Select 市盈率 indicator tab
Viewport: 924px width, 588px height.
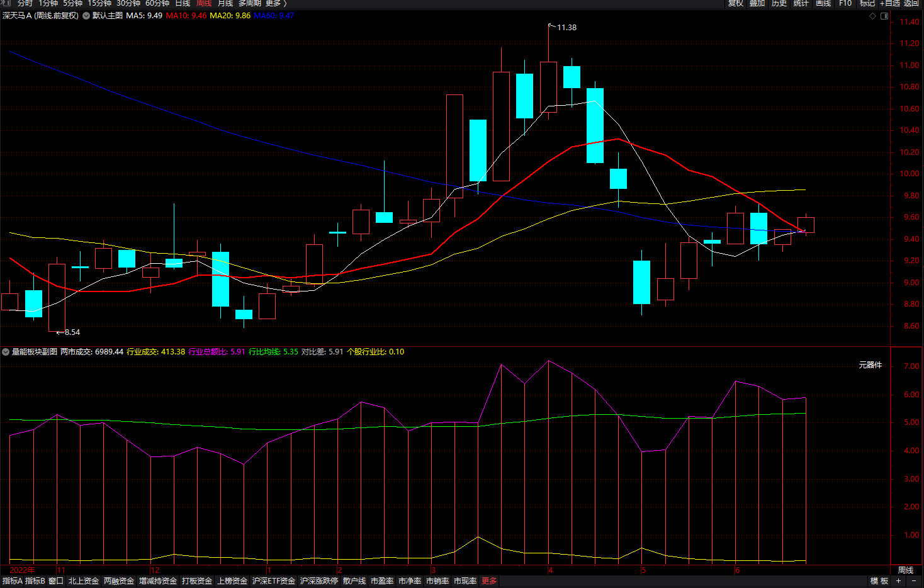click(382, 581)
